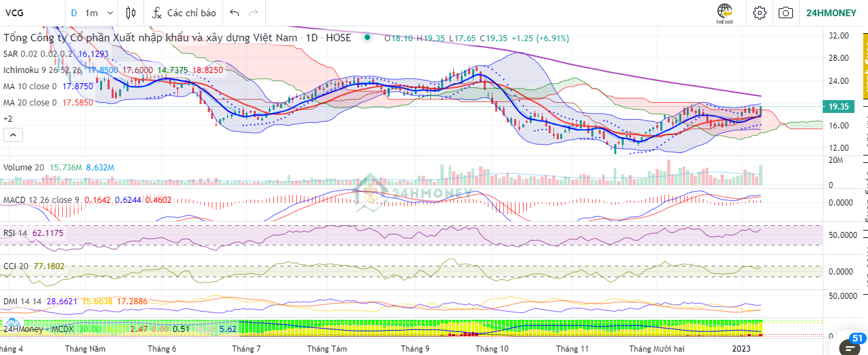Image resolution: width=868 pixels, height=355 pixels.
Task: Open the candlestick chart style selector
Action: point(131,13)
